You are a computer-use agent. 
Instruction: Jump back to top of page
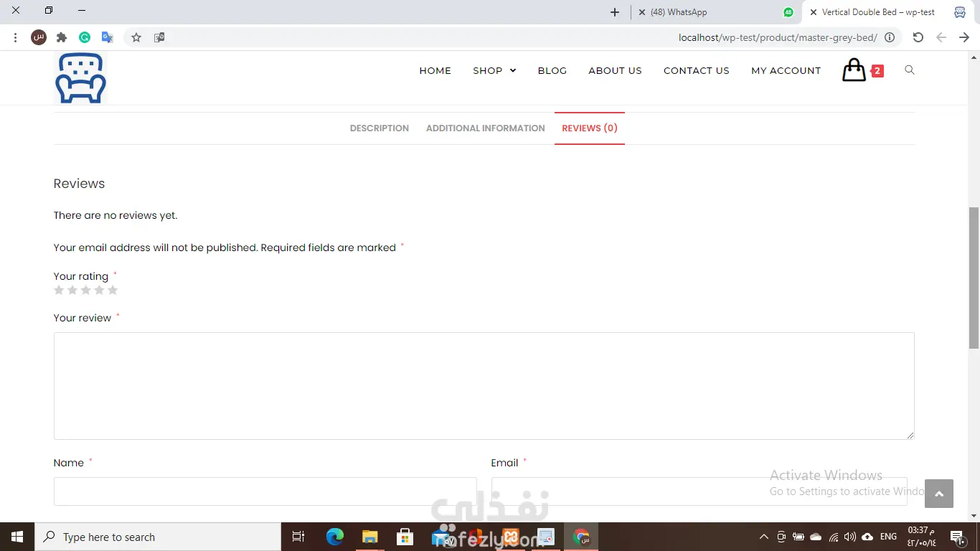click(x=939, y=494)
